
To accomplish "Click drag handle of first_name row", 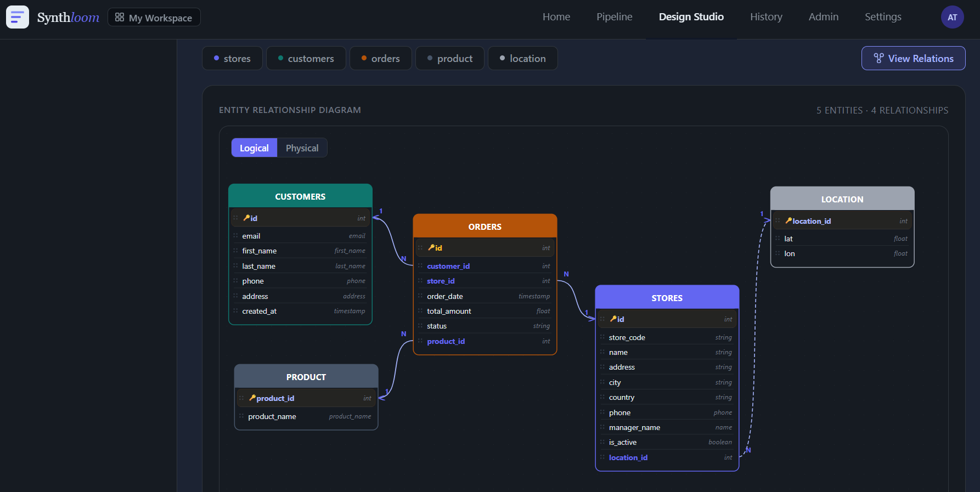I will coord(236,251).
